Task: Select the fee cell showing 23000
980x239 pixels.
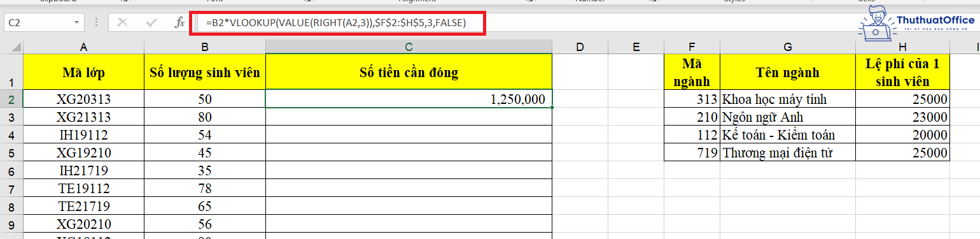Action: click(902, 117)
